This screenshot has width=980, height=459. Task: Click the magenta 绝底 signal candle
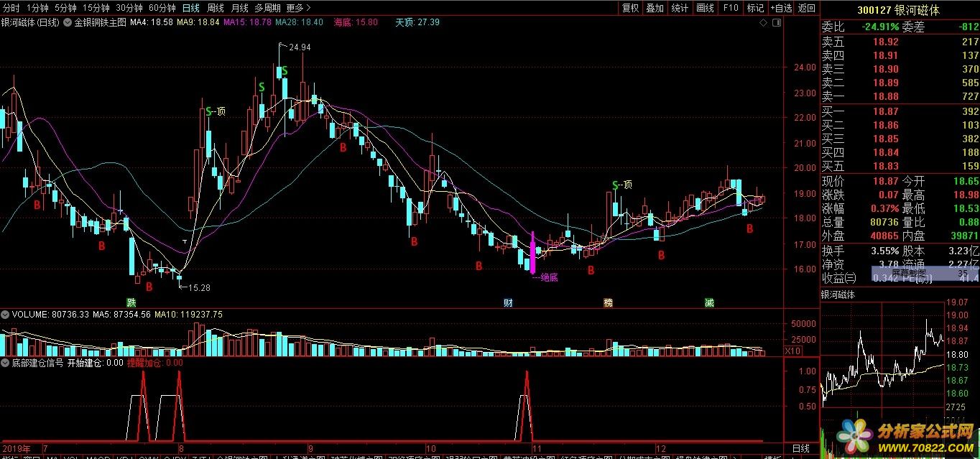pyautogui.click(x=532, y=253)
